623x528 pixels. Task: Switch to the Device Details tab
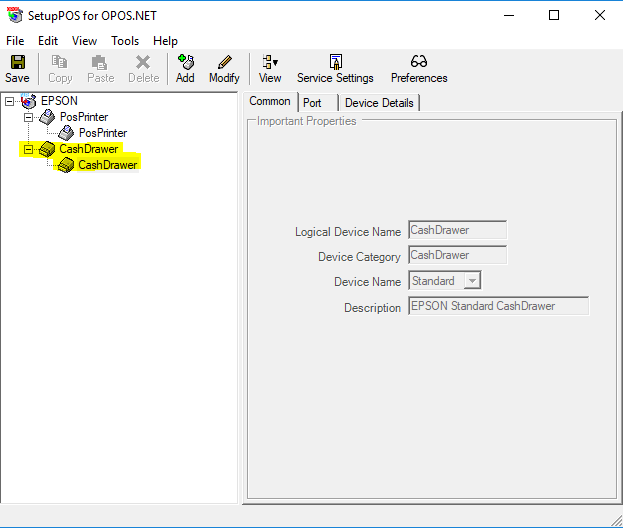coord(379,103)
